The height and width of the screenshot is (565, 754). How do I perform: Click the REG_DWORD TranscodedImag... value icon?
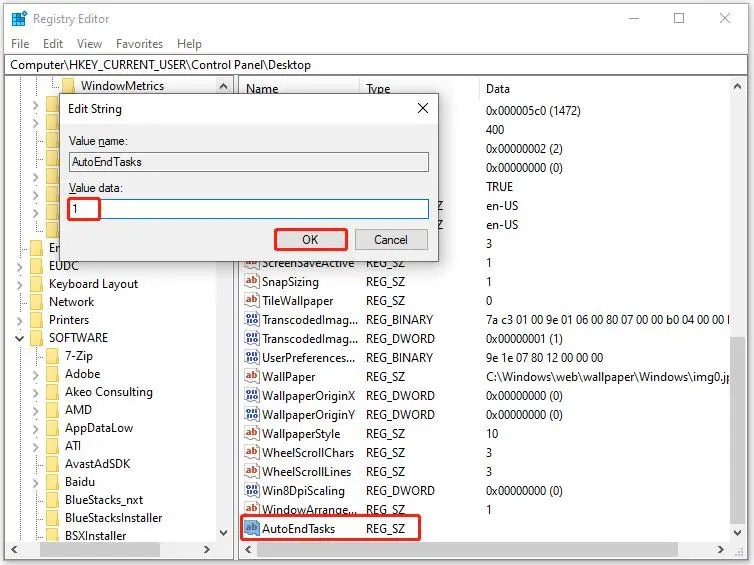pos(251,339)
